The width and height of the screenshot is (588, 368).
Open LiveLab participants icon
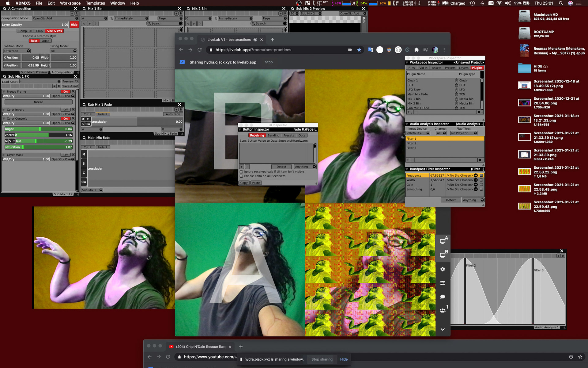pos(443,310)
